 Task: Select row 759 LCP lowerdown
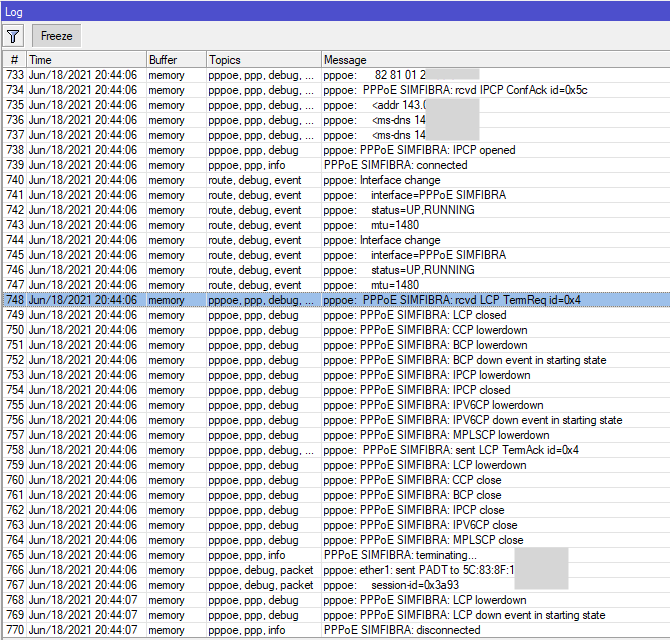click(x=336, y=465)
